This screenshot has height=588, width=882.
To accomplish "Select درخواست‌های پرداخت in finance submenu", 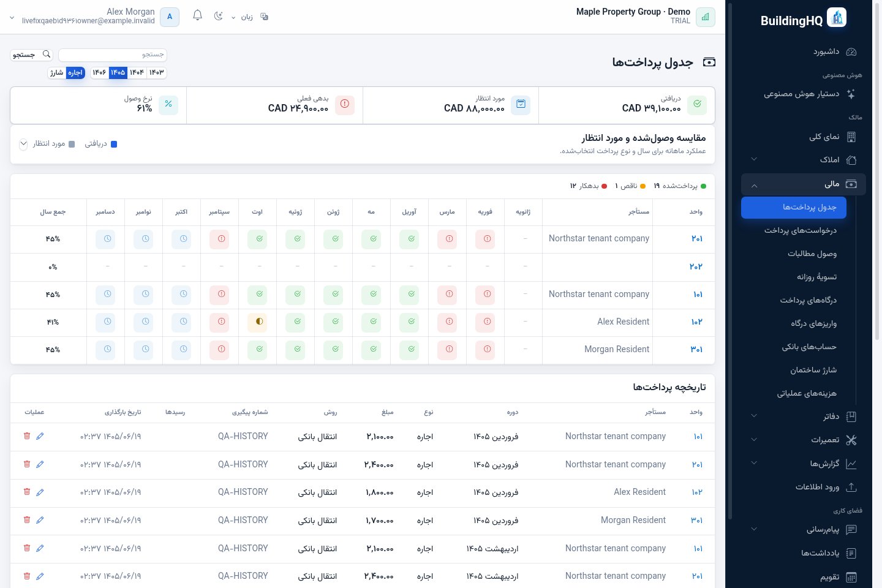I will tap(794, 230).
